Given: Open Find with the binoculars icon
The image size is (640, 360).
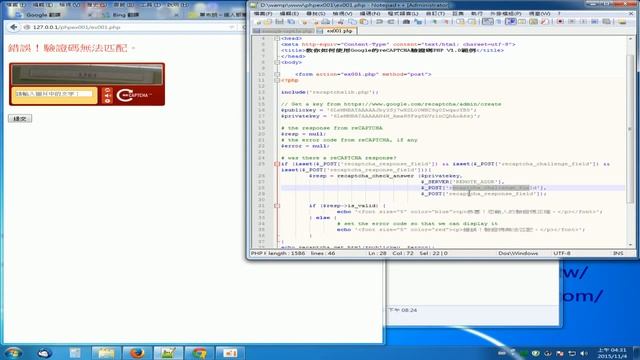Looking at the screenshot, I should tap(406, 21).
